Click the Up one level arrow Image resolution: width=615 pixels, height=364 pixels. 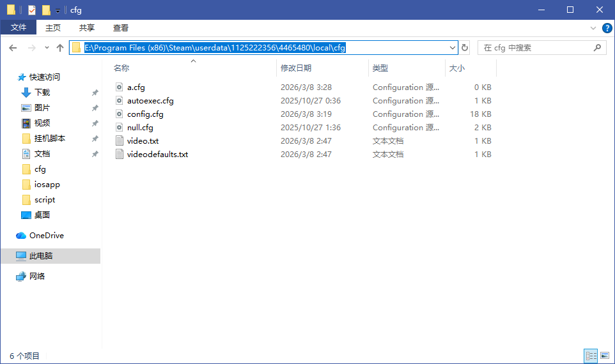point(60,48)
